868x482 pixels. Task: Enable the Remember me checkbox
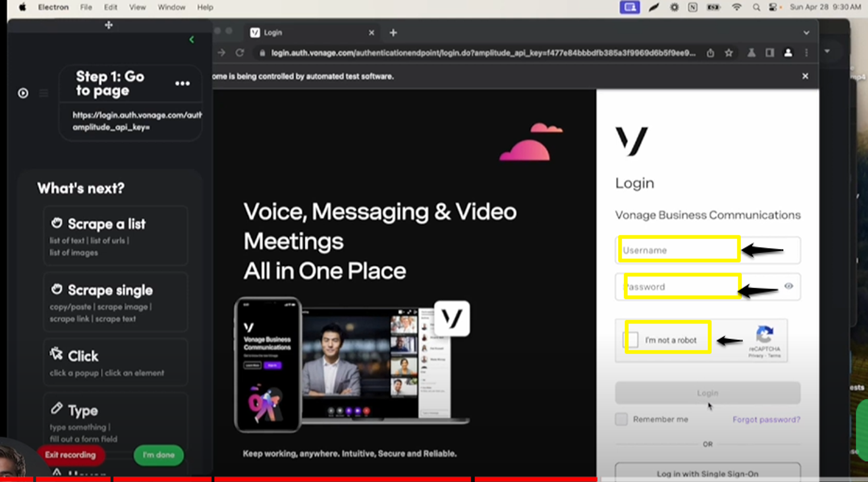(621, 419)
